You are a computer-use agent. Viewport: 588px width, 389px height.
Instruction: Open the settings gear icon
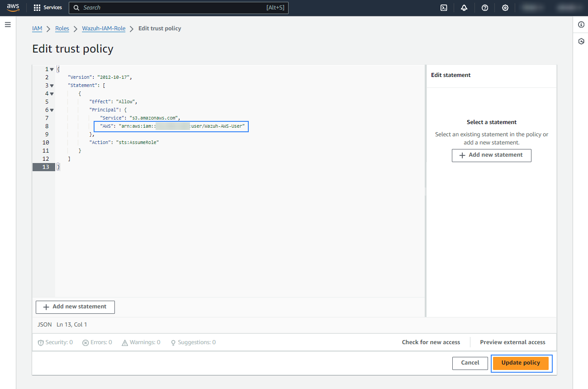(x=505, y=8)
